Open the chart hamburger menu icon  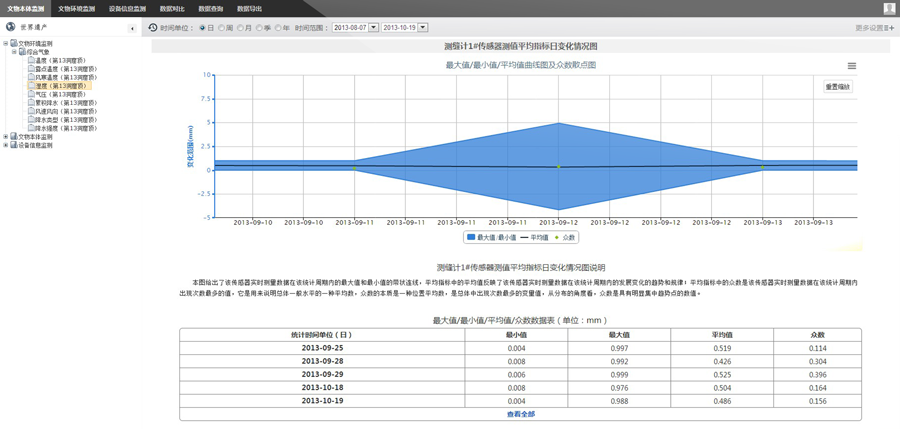click(x=851, y=66)
